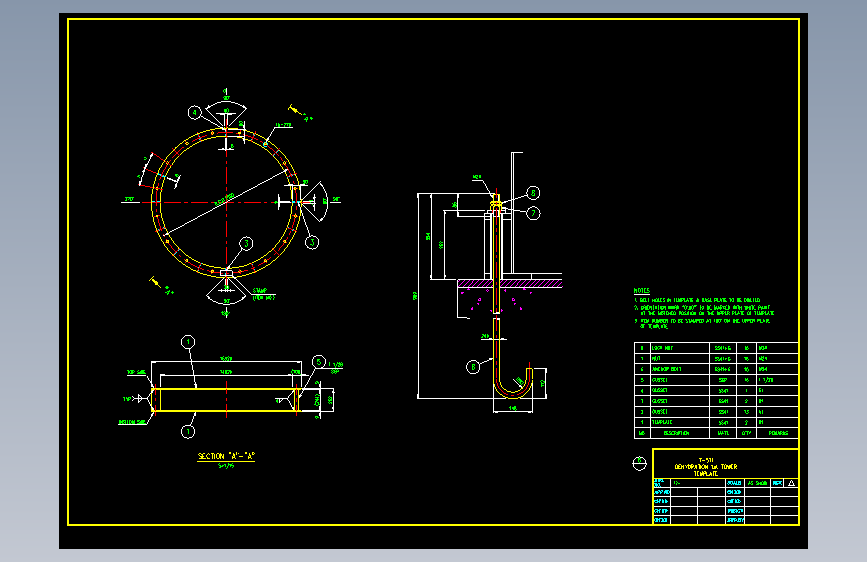Screen dimensions: 867x562
Task: Click the SCALE cell in the title block
Action: coord(734,483)
